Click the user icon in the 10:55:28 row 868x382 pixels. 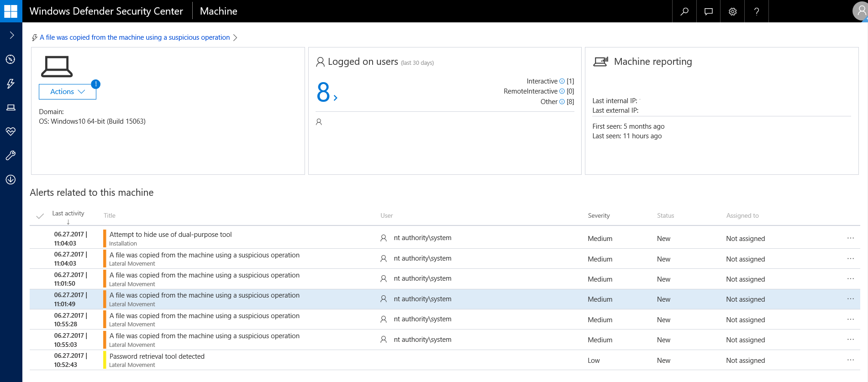pos(384,319)
